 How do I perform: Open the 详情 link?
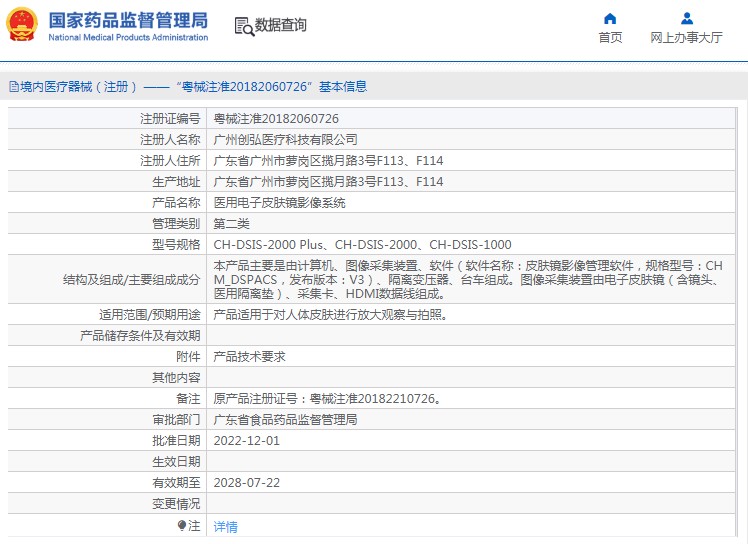click(226, 526)
